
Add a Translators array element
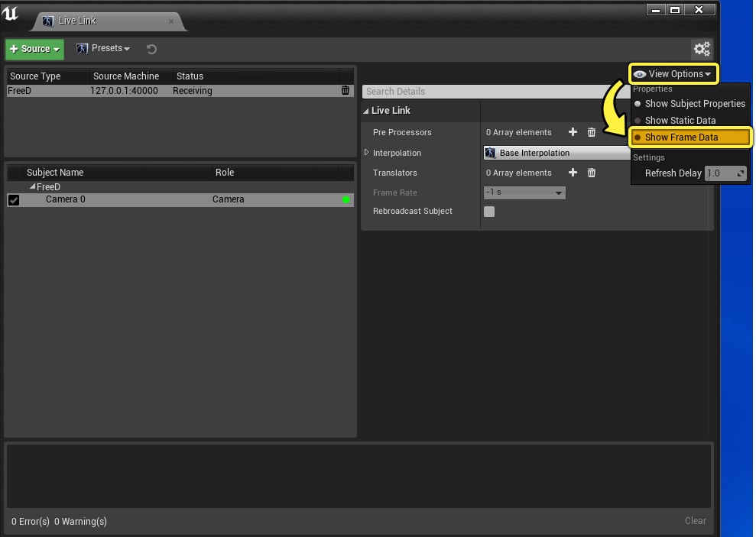(x=573, y=173)
